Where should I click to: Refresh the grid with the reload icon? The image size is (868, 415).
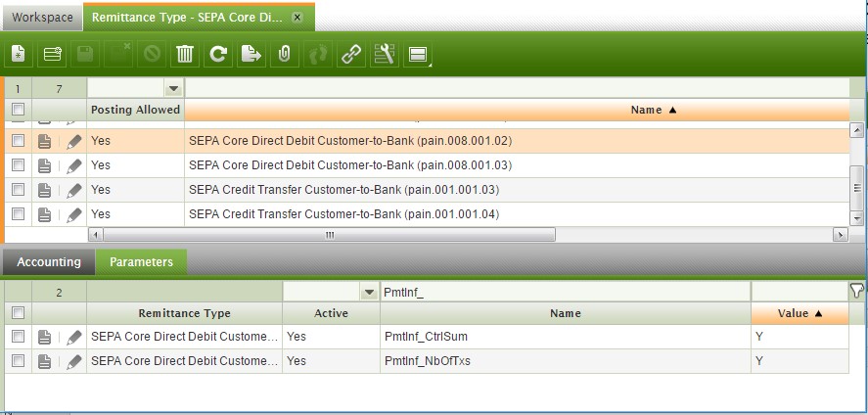click(x=218, y=55)
